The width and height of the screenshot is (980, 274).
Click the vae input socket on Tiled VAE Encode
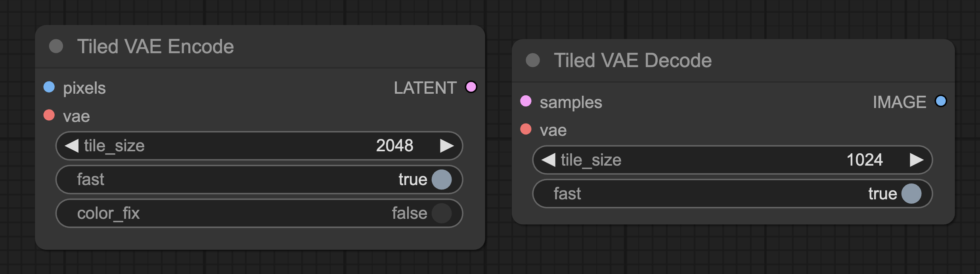point(49,116)
